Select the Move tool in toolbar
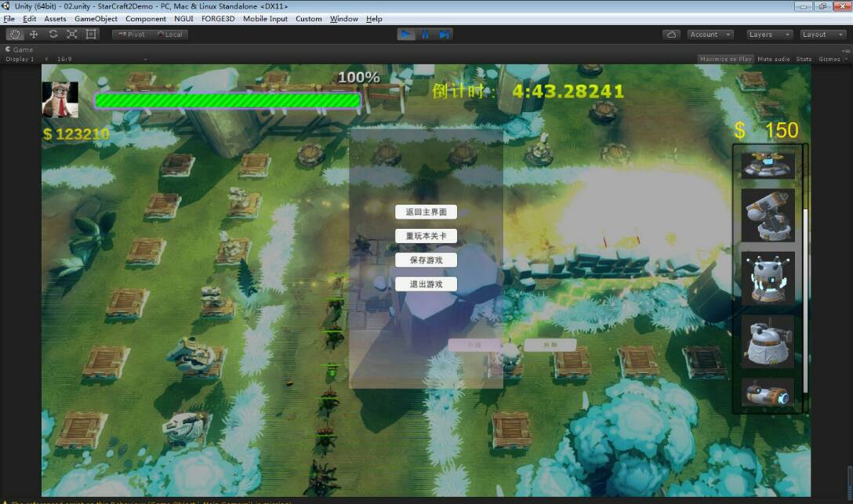Image resolution: width=853 pixels, height=504 pixels. coord(34,34)
